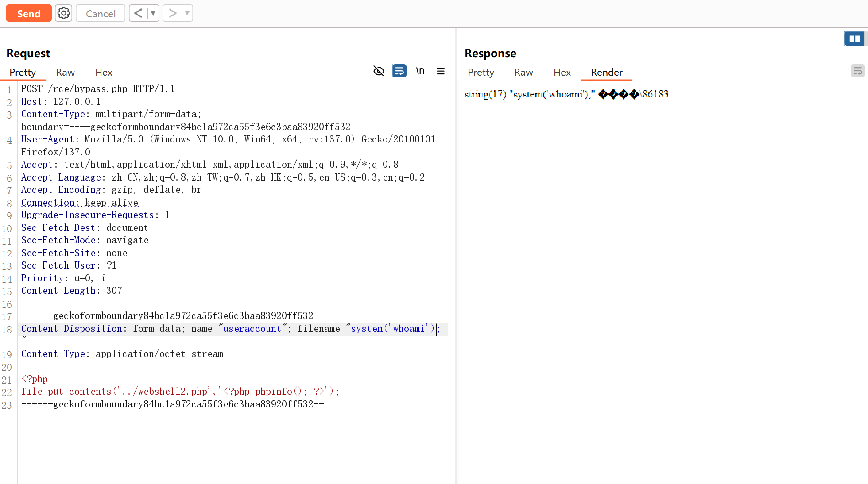Image resolution: width=868 pixels, height=484 pixels.
Task: Click the Cancel button
Action: pyautogui.click(x=101, y=13)
